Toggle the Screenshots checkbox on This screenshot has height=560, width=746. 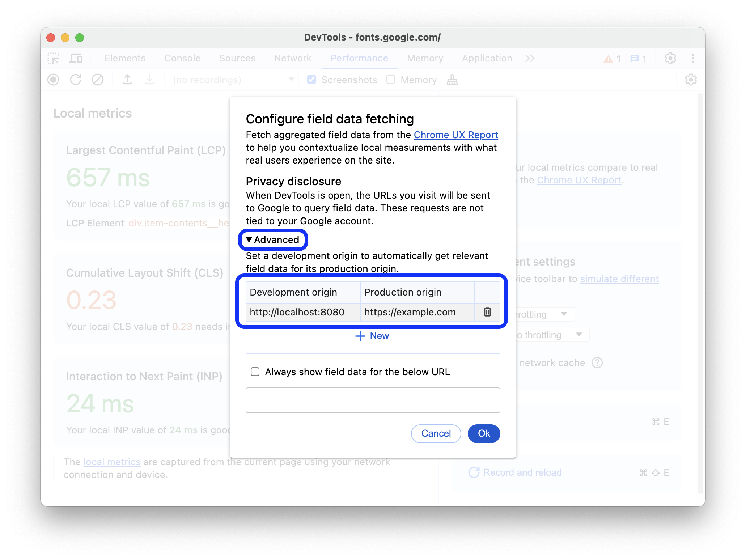point(311,80)
